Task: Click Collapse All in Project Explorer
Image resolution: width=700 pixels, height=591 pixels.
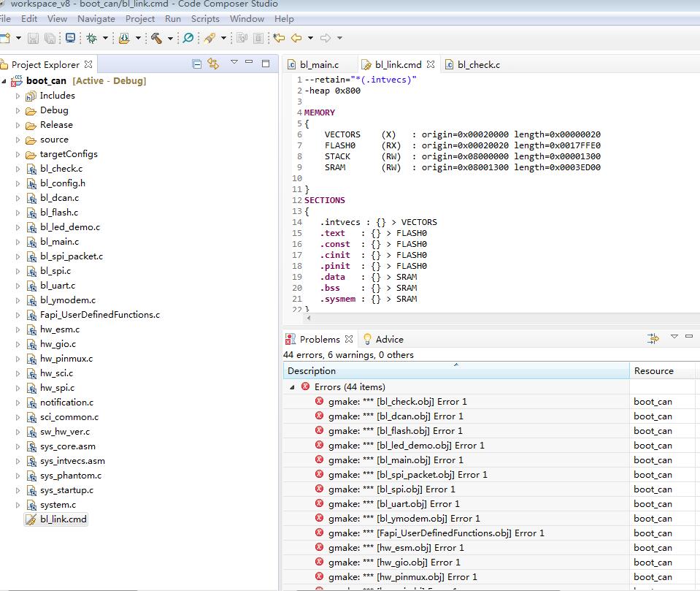Action: (x=197, y=64)
